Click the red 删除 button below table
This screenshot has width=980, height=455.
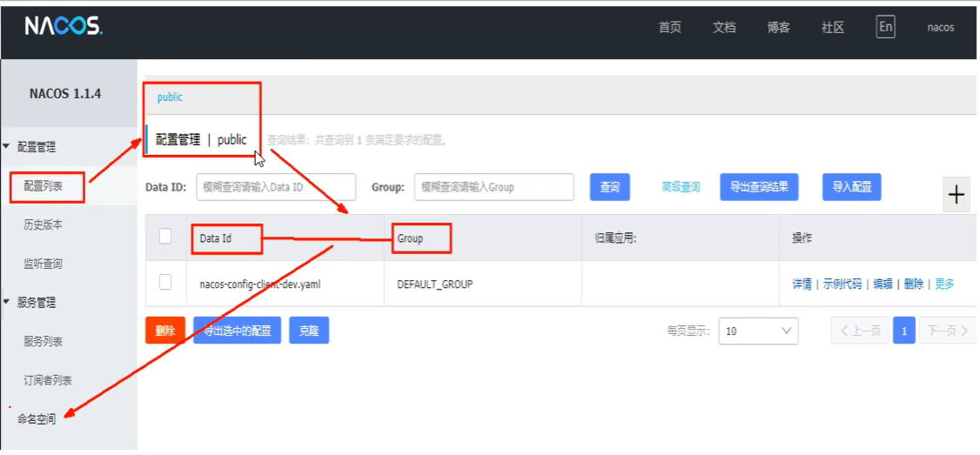165,331
